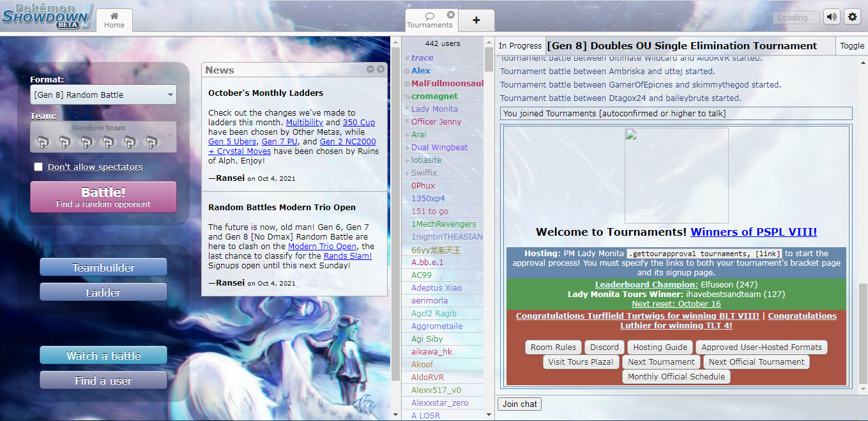
Task: Click the plus tab to join a room
Action: [476, 20]
